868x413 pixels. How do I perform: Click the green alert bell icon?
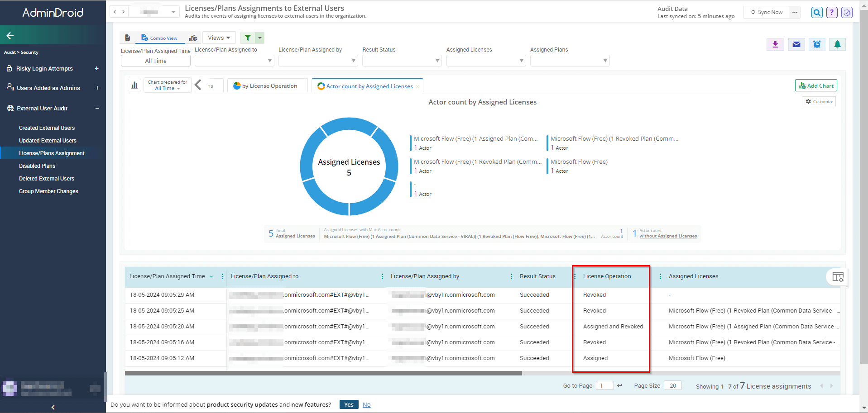(x=837, y=44)
